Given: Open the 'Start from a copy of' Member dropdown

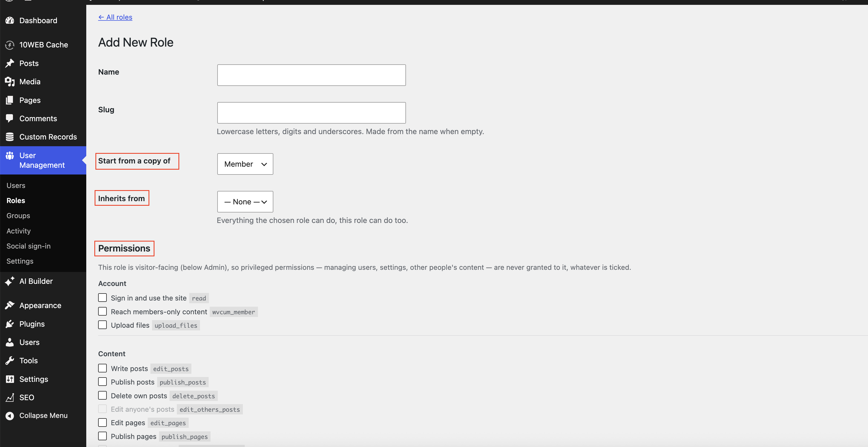Looking at the screenshot, I should click(x=245, y=164).
